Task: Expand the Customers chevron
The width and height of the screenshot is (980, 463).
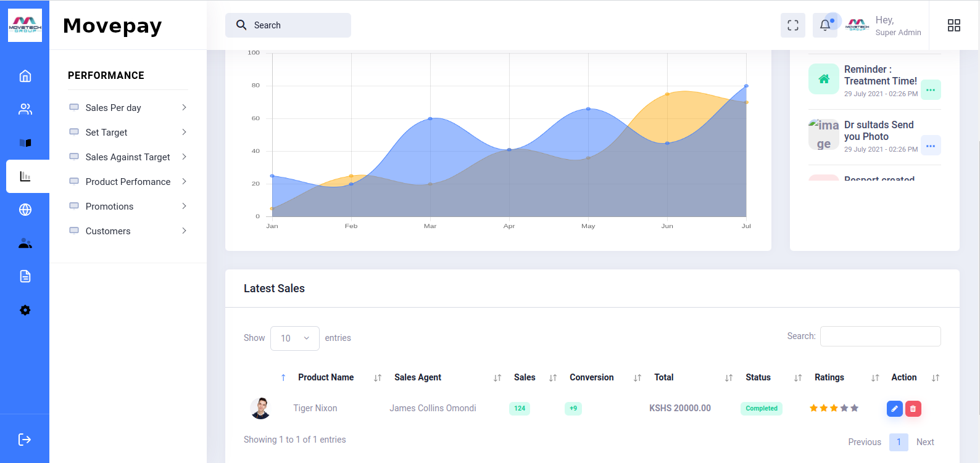Action: click(x=184, y=231)
